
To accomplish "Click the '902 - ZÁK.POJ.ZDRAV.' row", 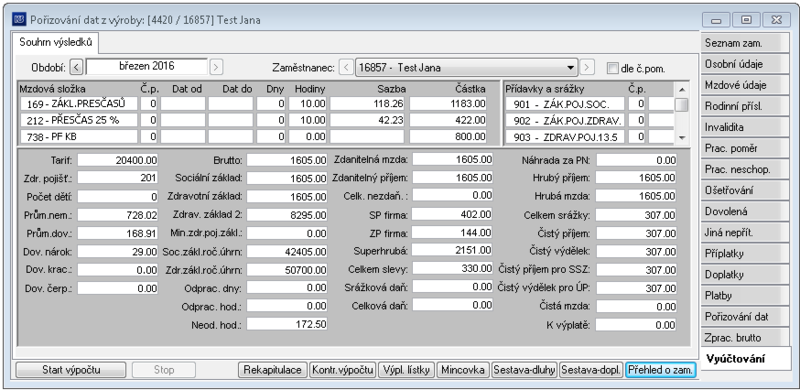I will click(x=565, y=120).
